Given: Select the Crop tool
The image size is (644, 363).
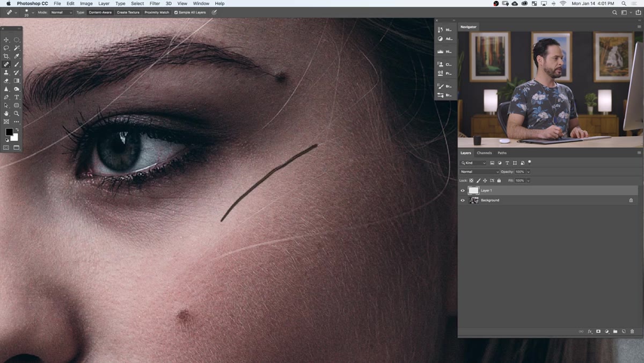Looking at the screenshot, I should point(6,56).
